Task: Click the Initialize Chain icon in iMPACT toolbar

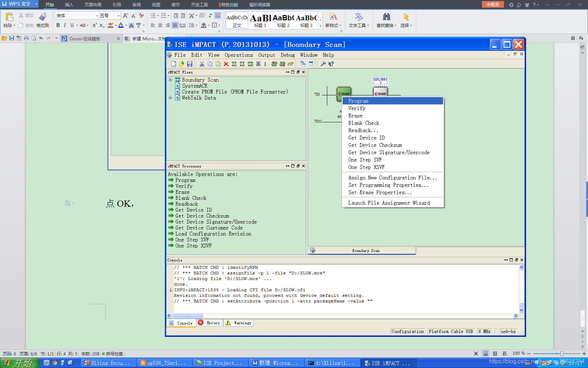Action: pos(250,64)
